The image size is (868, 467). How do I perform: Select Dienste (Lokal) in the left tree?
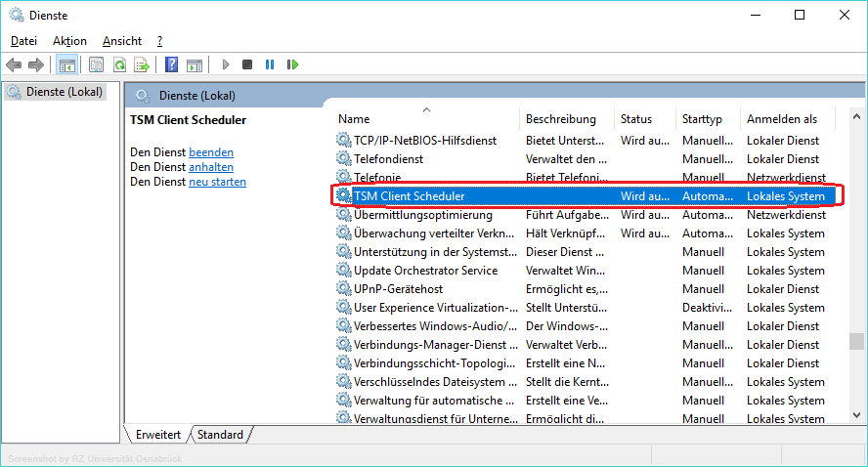[x=62, y=92]
